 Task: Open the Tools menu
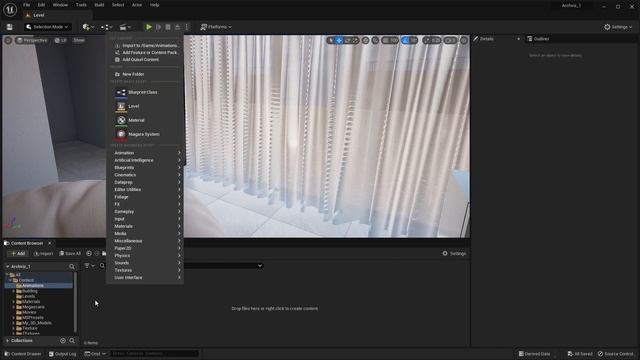tap(81, 5)
